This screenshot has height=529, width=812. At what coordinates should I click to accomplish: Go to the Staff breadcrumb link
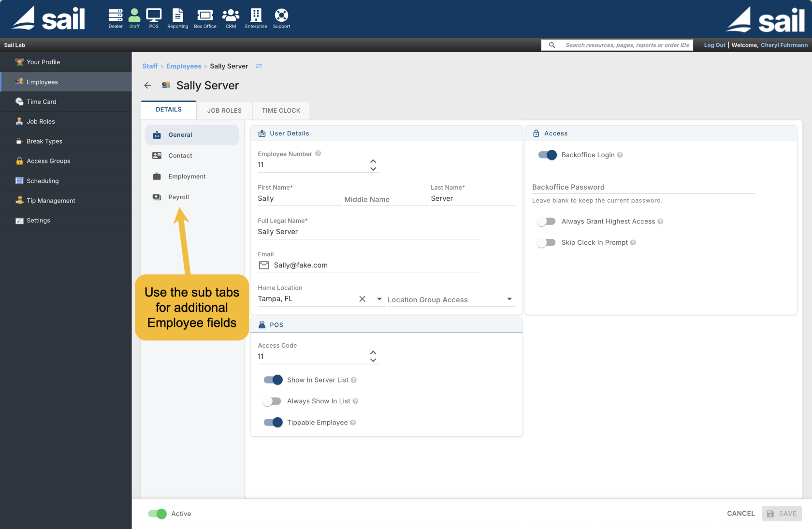(150, 66)
